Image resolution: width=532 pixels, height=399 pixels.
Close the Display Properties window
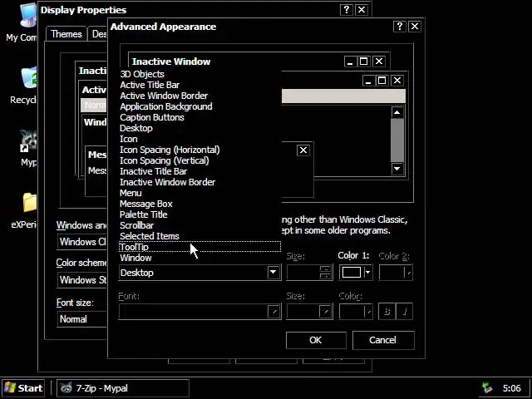pyautogui.click(x=362, y=10)
